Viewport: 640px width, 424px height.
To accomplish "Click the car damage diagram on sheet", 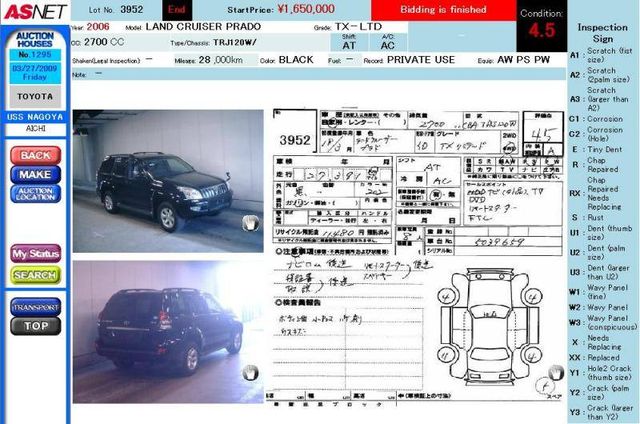I will coord(490,324).
